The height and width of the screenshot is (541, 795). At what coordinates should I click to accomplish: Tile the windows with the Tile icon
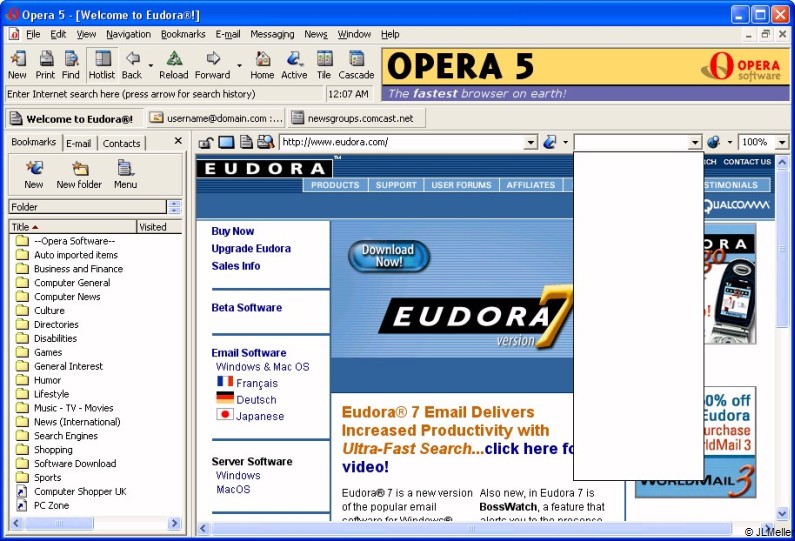coord(324,65)
